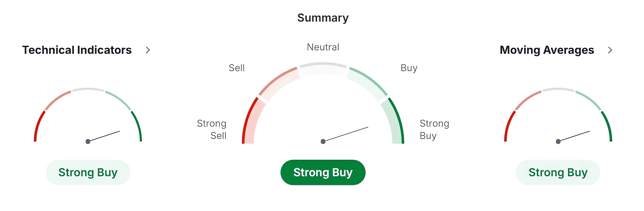Open the Moving Averages heading link
The height and width of the screenshot is (211, 644).
[x=547, y=50]
